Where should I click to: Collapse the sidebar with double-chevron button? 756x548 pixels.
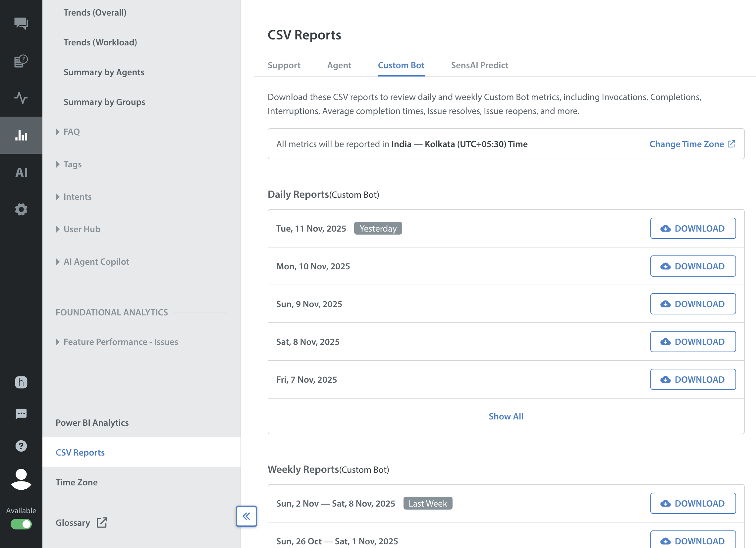(246, 516)
